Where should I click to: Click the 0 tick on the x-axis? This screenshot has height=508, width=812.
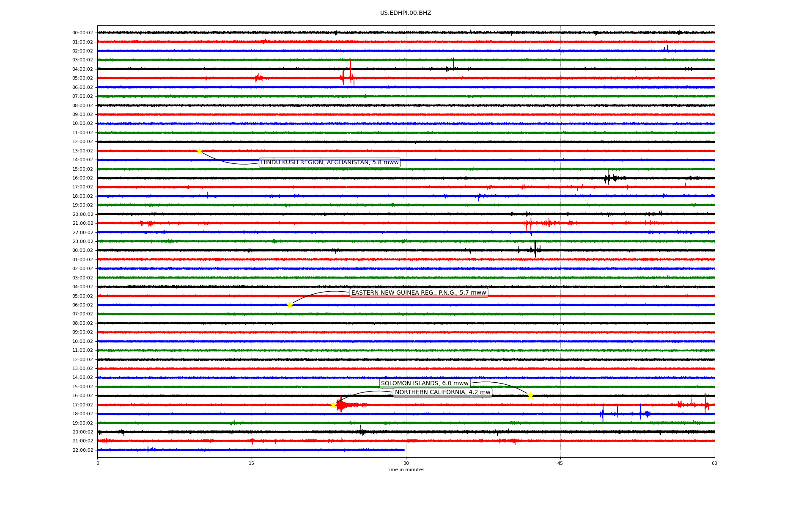coord(98,463)
